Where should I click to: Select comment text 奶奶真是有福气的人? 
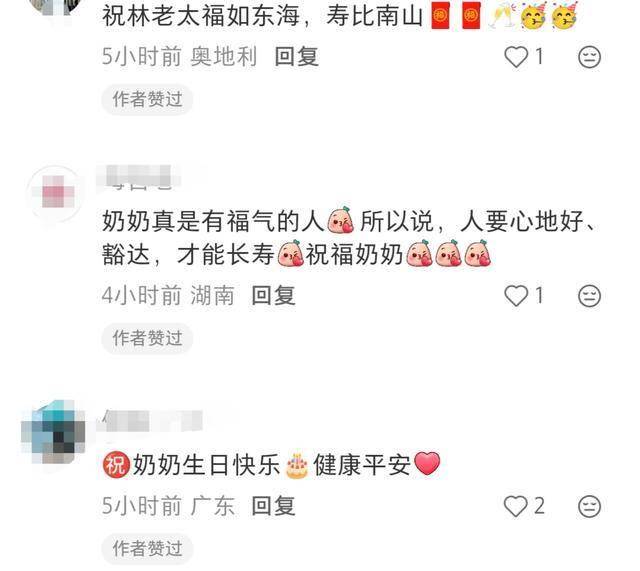click(213, 221)
